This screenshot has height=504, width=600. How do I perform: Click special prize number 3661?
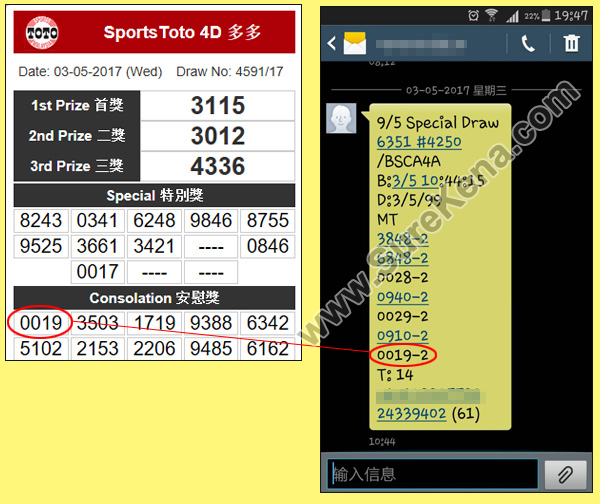[97, 246]
